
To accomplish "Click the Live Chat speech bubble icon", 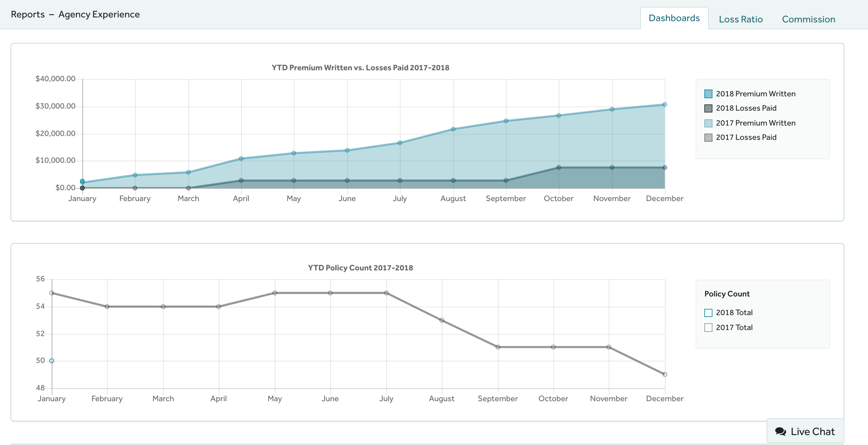I will [x=780, y=431].
